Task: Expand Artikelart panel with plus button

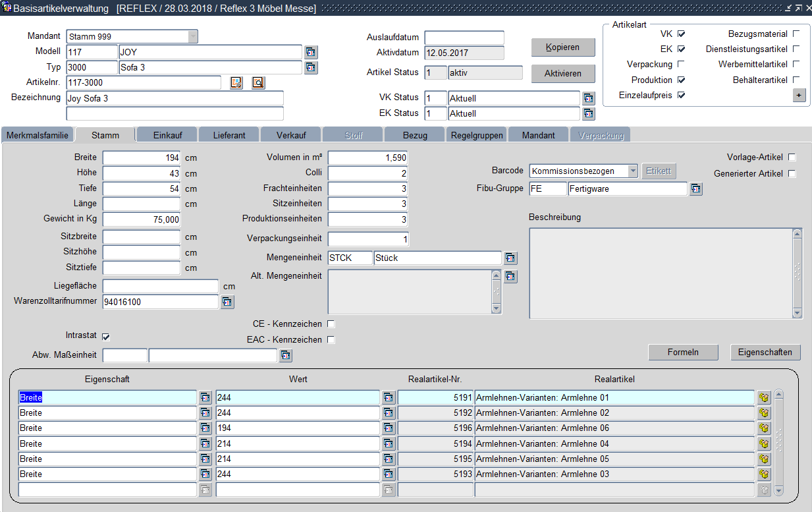Action: [x=799, y=96]
